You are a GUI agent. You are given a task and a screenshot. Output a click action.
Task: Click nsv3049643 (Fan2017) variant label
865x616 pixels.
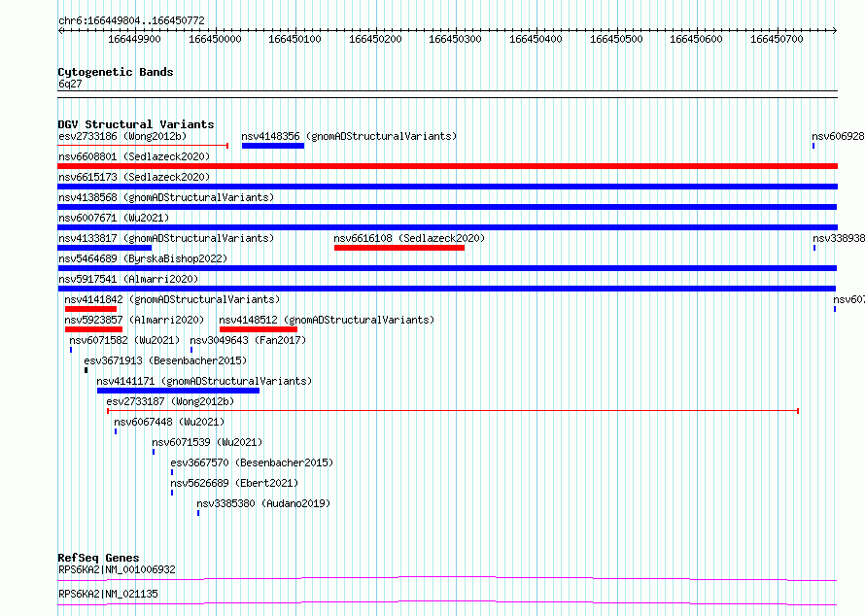(x=248, y=340)
